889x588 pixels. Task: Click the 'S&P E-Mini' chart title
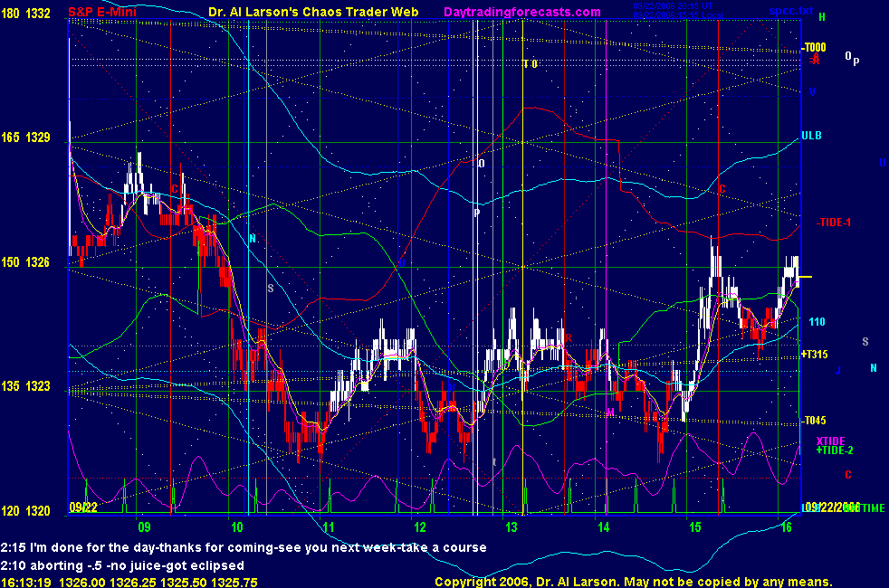click(x=102, y=12)
